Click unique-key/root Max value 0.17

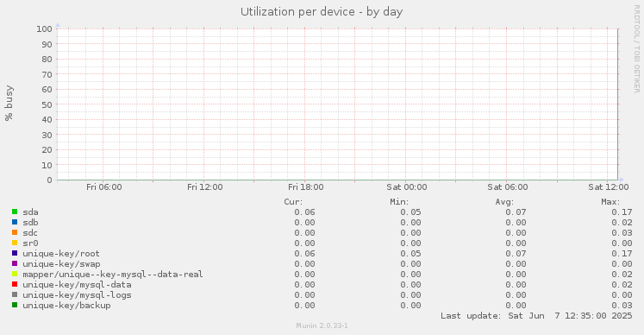click(x=622, y=254)
